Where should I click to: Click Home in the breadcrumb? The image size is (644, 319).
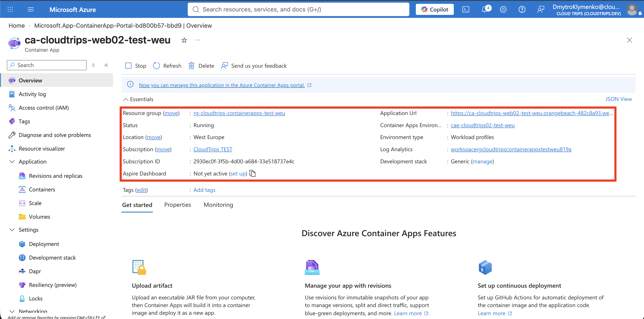(16, 26)
